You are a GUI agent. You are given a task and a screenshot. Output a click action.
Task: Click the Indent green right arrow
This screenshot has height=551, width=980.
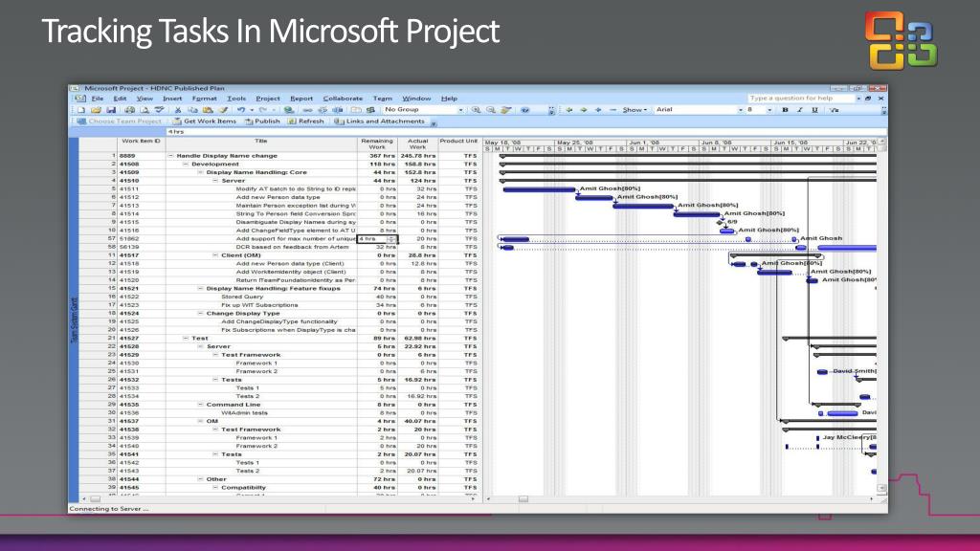click(x=584, y=110)
